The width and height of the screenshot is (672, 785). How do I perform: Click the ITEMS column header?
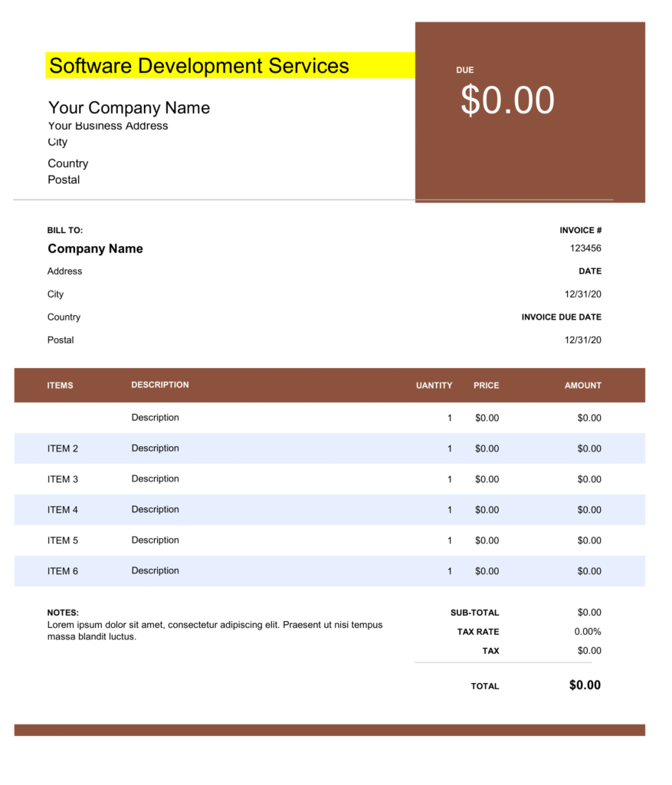pos(61,386)
